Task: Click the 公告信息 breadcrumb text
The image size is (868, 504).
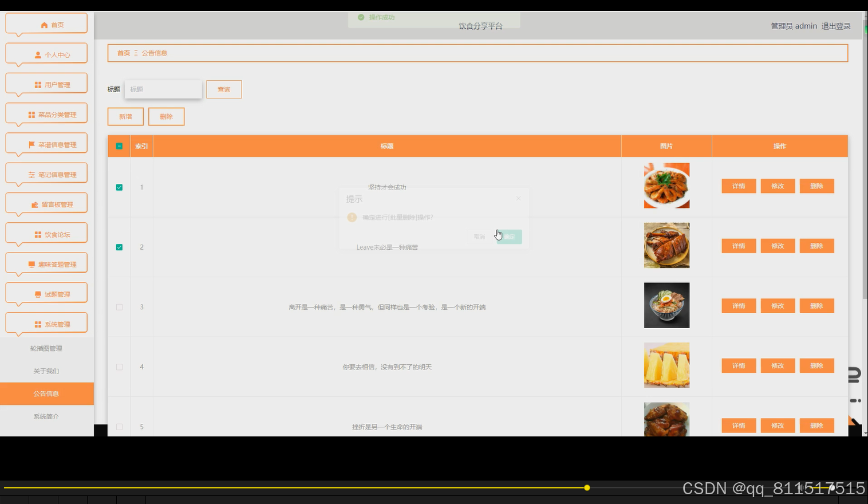Action: (155, 53)
